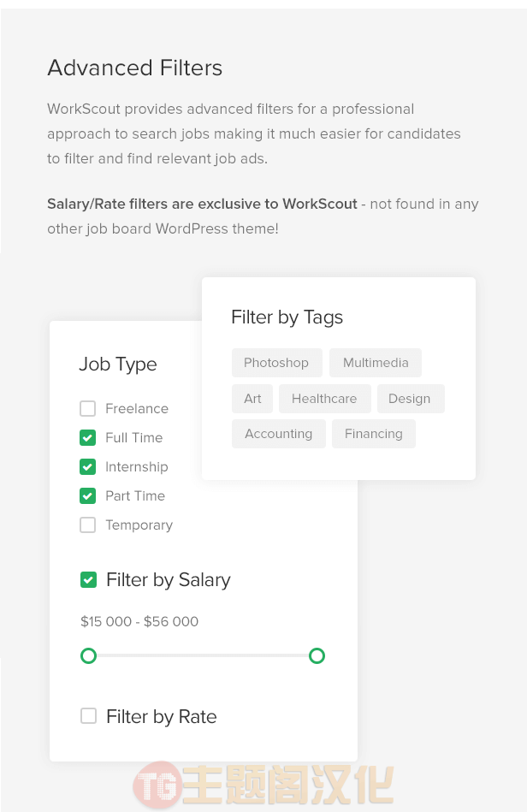The height and width of the screenshot is (812, 527).
Task: Check the Temporary job type checkbox
Action: click(x=87, y=525)
